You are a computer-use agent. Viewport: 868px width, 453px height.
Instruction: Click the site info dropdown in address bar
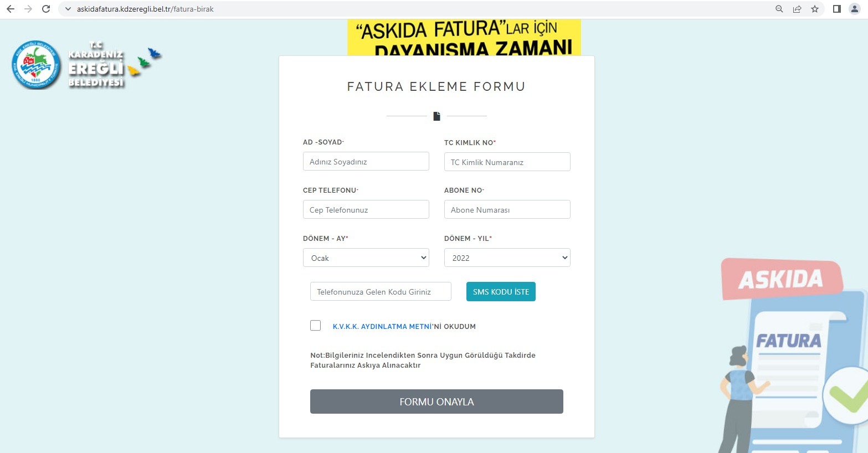[x=68, y=9]
